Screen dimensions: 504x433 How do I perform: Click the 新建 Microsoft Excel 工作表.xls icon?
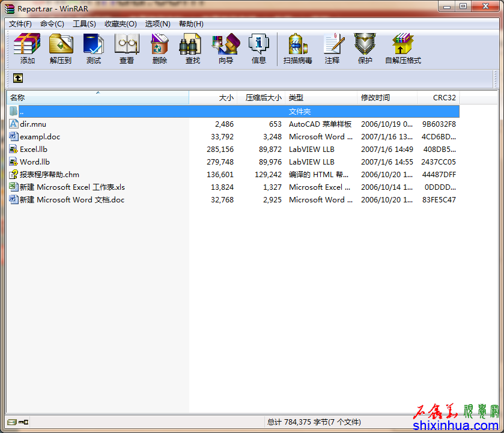13,187
